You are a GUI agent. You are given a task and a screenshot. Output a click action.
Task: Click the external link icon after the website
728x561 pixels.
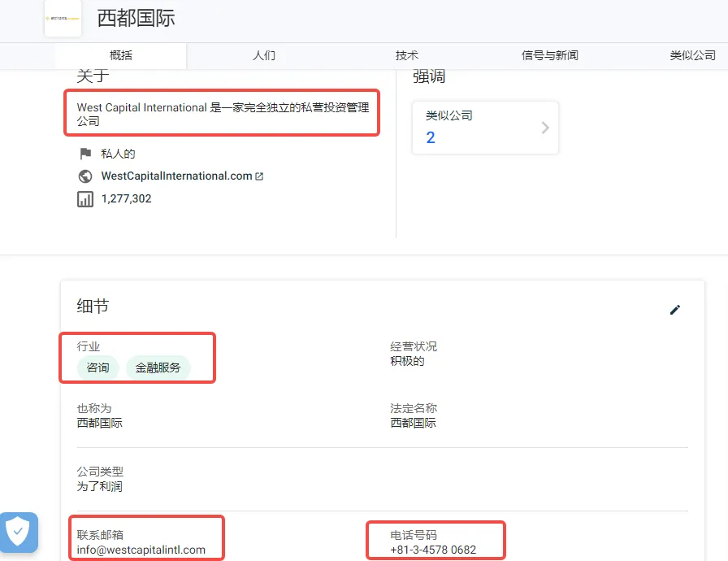(x=259, y=176)
